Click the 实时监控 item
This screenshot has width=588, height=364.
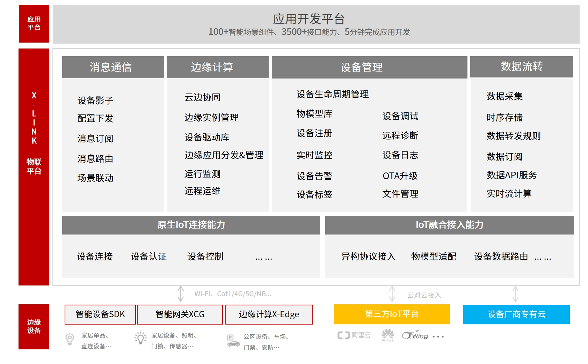coord(314,155)
